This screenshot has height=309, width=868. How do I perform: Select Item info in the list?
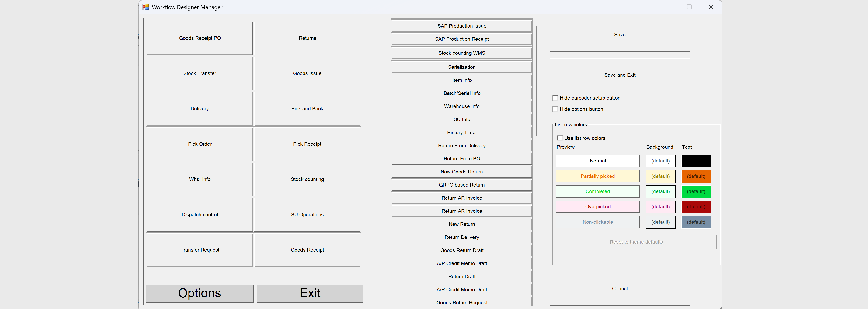point(462,80)
